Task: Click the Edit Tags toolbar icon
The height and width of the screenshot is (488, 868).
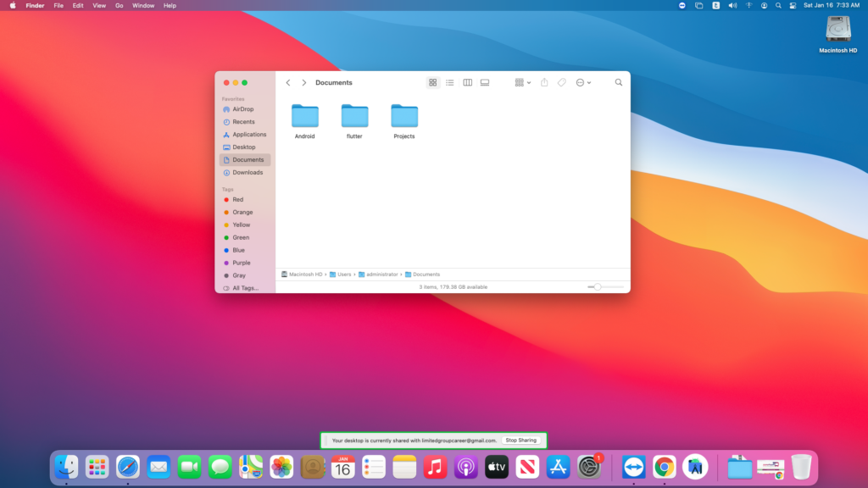Action: pos(562,82)
